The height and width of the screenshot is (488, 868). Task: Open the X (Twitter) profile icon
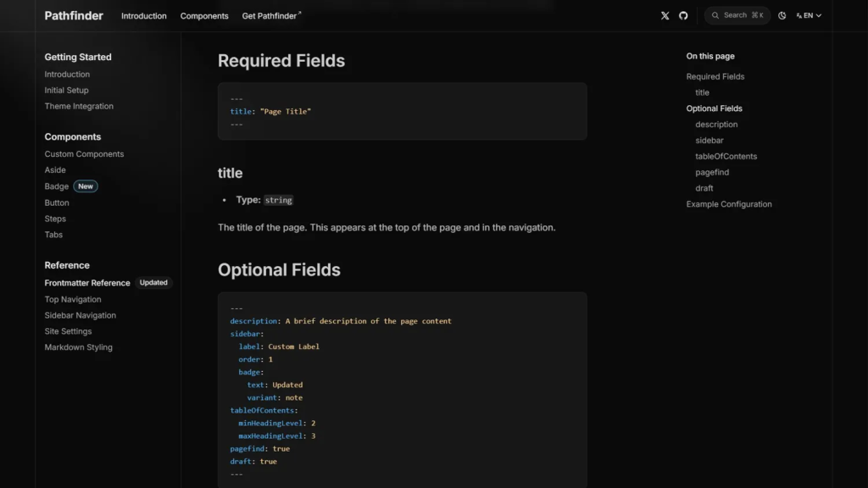[665, 15]
